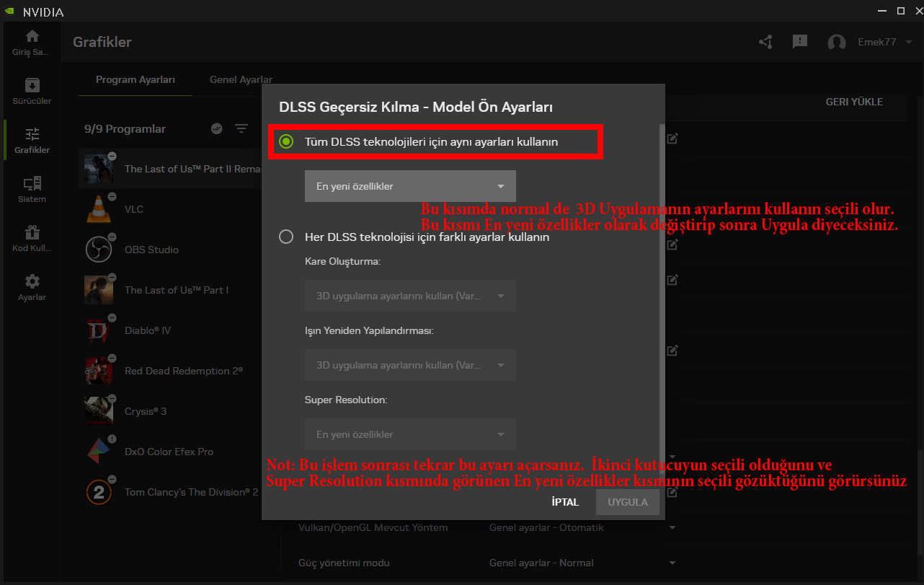Screen dimensions: 924x585
Task: Click 'Genel ayarlar - Normal' value
Action: point(541,563)
